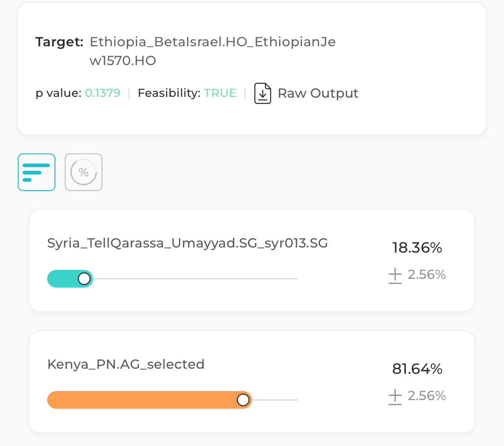Click the orange filled Kenya bar
Viewport: 504px width, 446px height.
[x=141, y=400]
